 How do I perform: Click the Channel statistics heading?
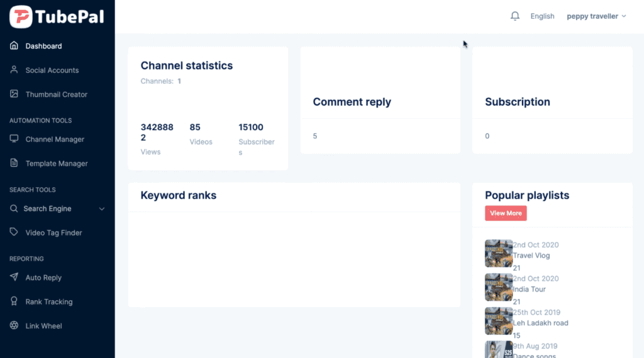click(186, 65)
